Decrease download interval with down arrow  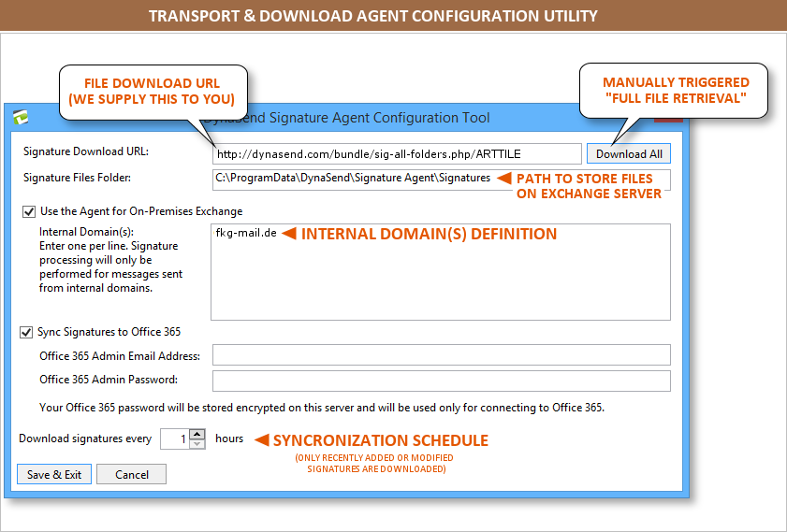tap(197, 444)
